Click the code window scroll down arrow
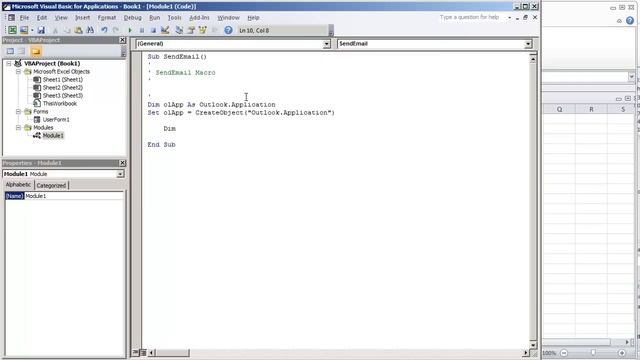Viewport: 640px width, 360px height. pos(533,345)
